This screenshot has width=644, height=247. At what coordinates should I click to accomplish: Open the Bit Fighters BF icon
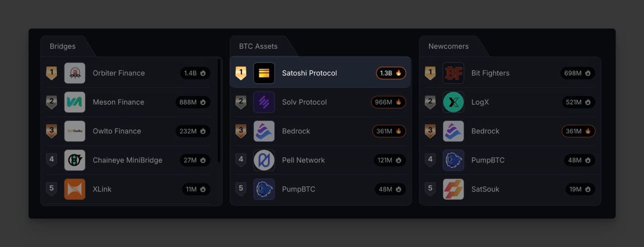[453, 73]
